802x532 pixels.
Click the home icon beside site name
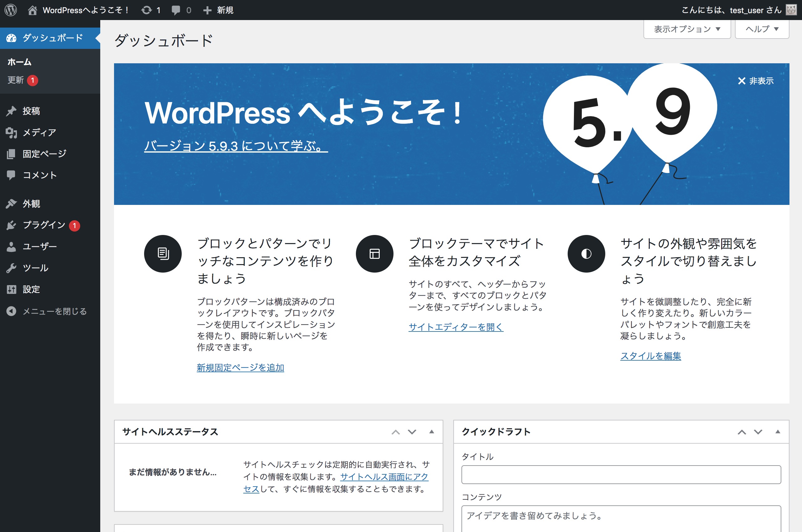click(33, 10)
